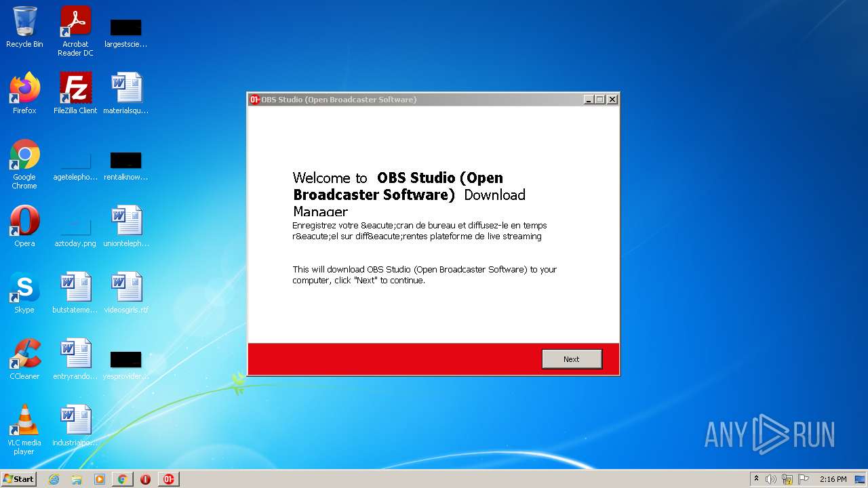Click the show desktop button in taskbar
Viewport: 868px width, 488px height.
pyautogui.click(x=860, y=479)
